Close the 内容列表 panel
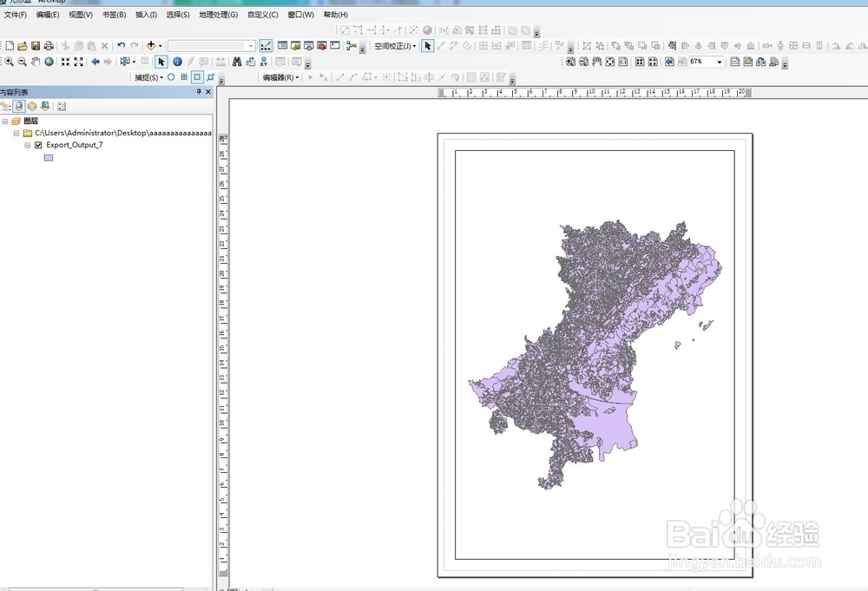 point(208,92)
